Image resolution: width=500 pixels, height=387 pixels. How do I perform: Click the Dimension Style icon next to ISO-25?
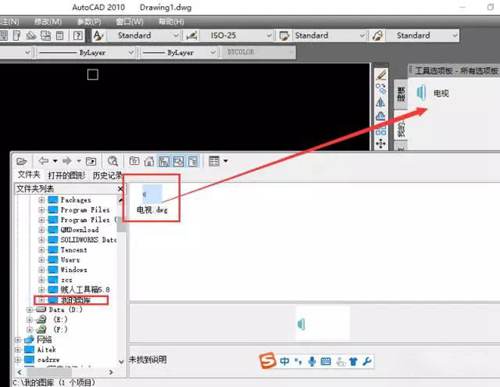click(192, 36)
